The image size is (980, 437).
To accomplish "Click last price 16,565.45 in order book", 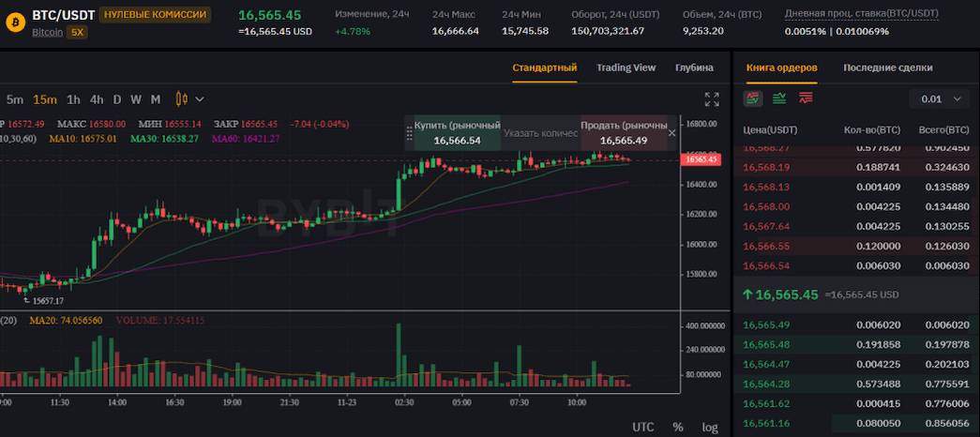I will (788, 294).
